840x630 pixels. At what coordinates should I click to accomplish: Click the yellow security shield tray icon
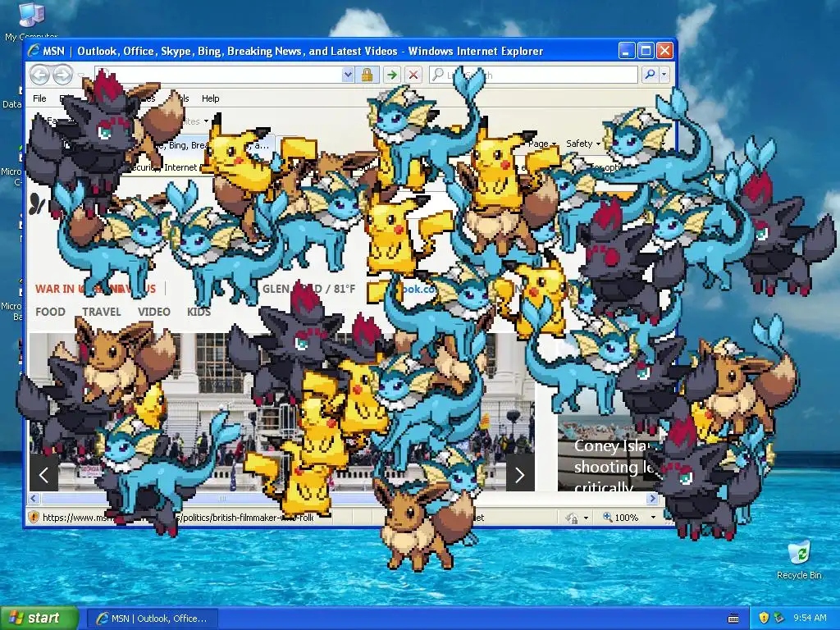(x=764, y=619)
